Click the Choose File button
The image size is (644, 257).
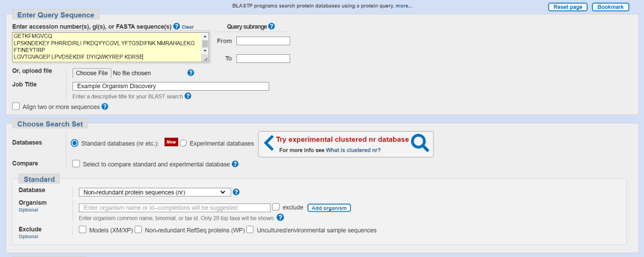[x=92, y=73]
